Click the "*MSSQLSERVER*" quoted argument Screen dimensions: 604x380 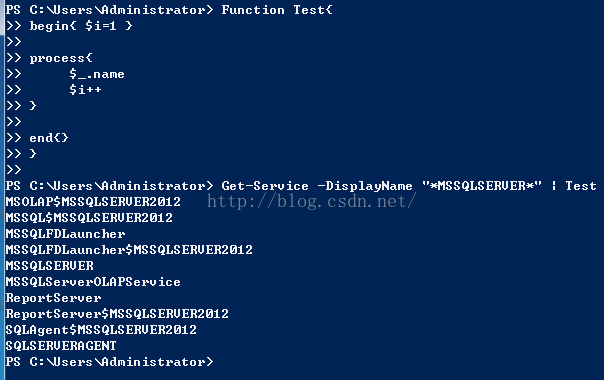[x=482, y=186]
